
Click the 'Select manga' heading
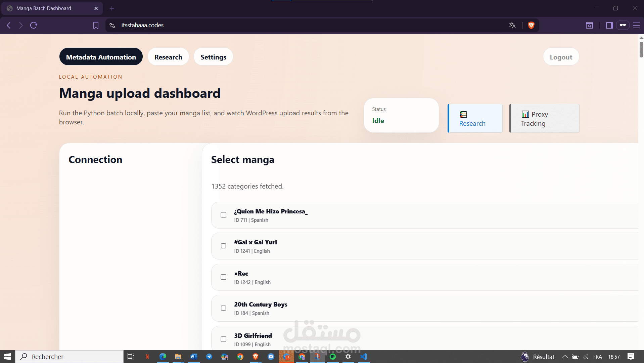[243, 160]
